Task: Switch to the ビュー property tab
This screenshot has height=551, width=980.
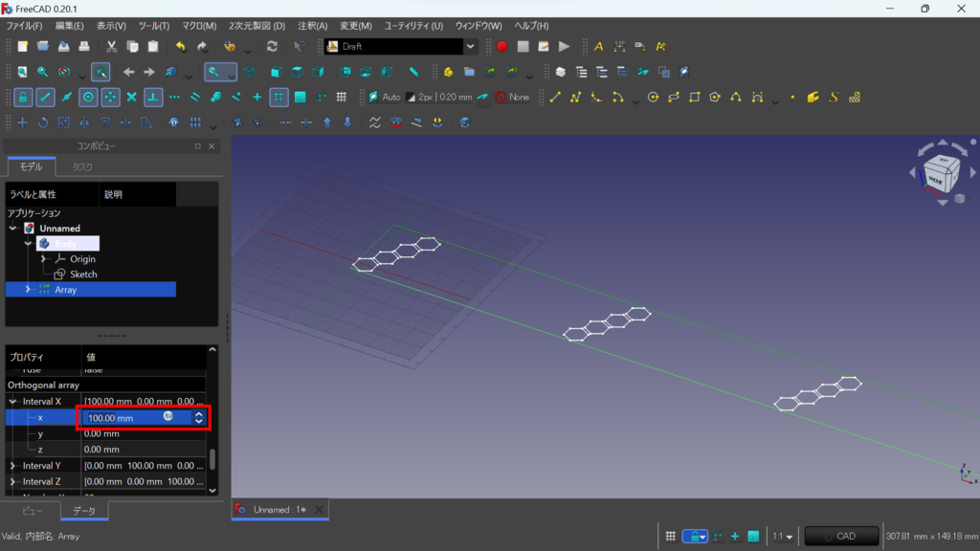Action: click(x=33, y=511)
